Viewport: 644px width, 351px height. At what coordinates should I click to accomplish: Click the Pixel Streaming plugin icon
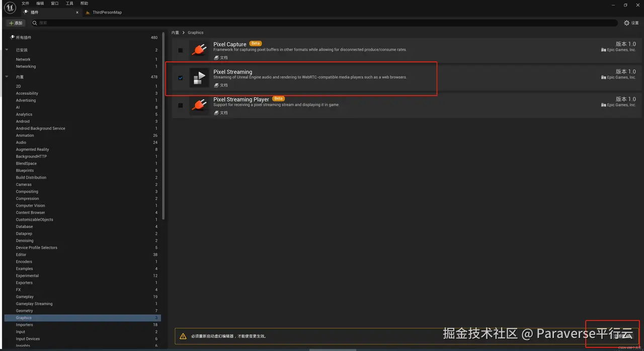(199, 78)
